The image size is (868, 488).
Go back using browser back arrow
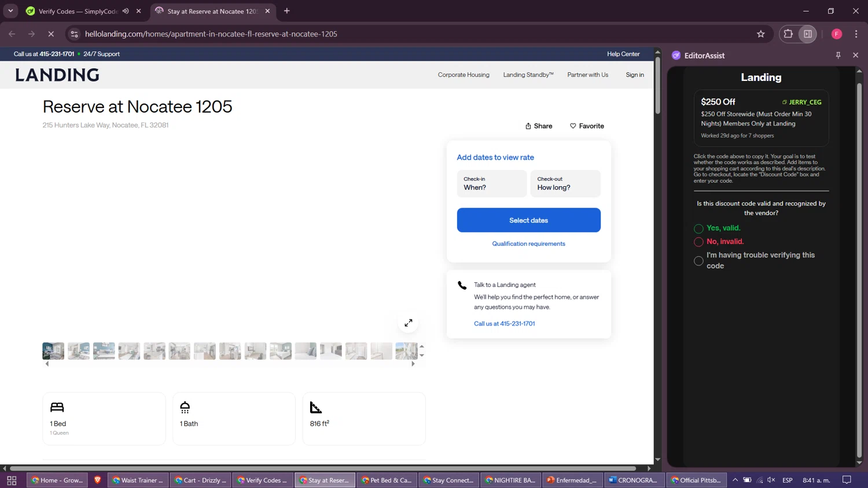tap(12, 34)
